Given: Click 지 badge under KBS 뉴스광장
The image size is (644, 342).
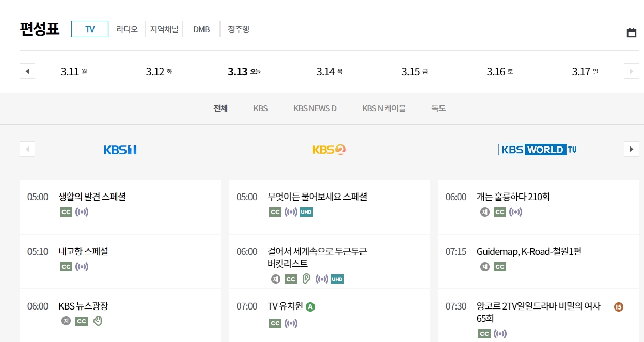Looking at the screenshot, I should (66, 321).
